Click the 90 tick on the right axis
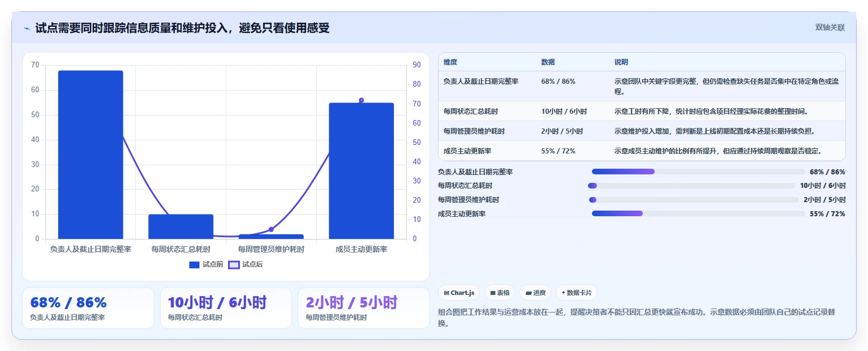Image resolution: width=868 pixels, height=351 pixels. pos(416,65)
